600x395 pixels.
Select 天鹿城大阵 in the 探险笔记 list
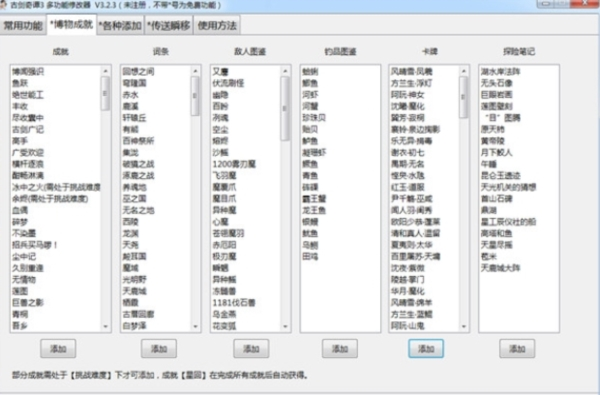pyautogui.click(x=501, y=268)
